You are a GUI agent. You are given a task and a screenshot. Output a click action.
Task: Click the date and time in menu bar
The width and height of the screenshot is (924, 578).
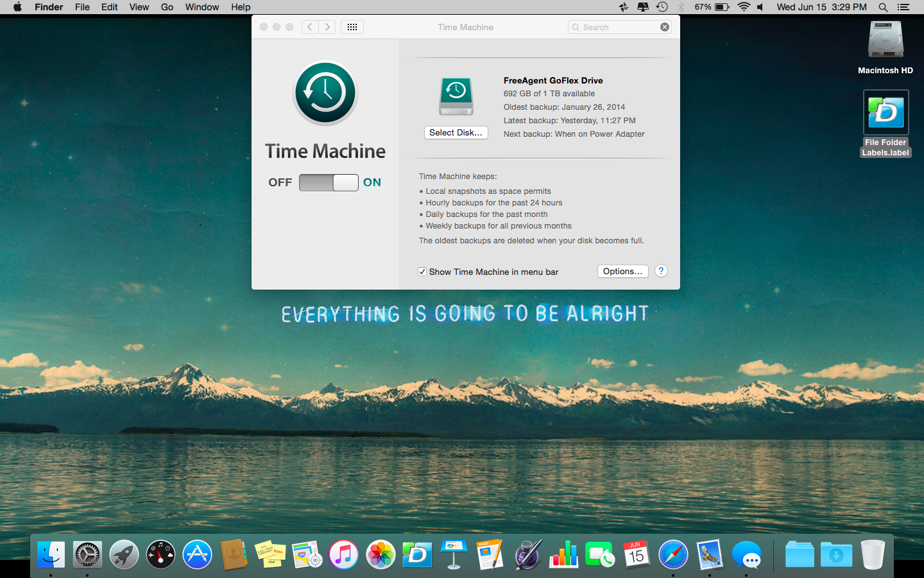pyautogui.click(x=821, y=7)
